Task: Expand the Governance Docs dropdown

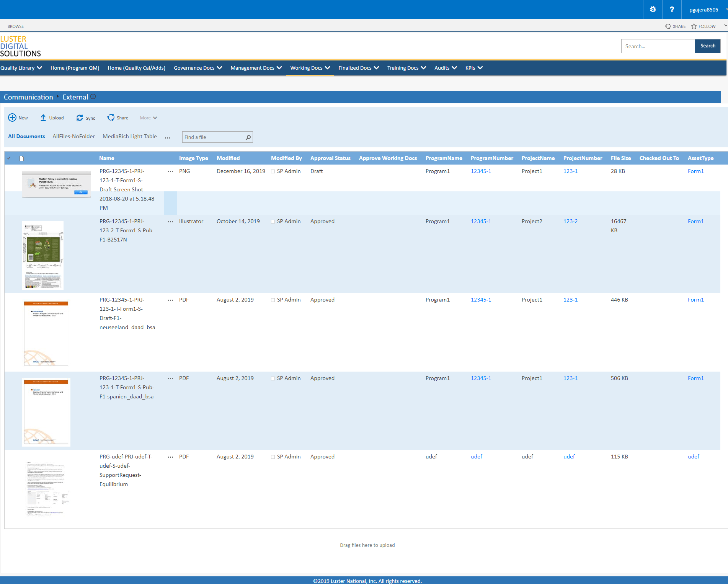Action: [x=219, y=68]
